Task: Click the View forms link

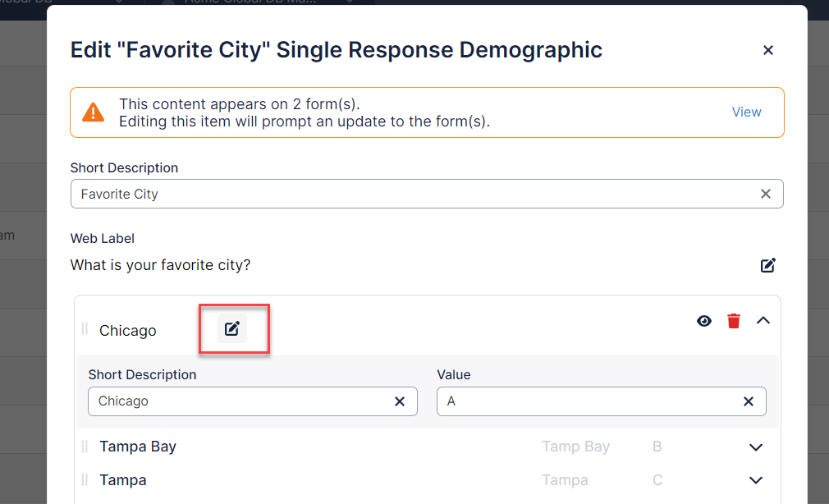Action: pos(746,112)
